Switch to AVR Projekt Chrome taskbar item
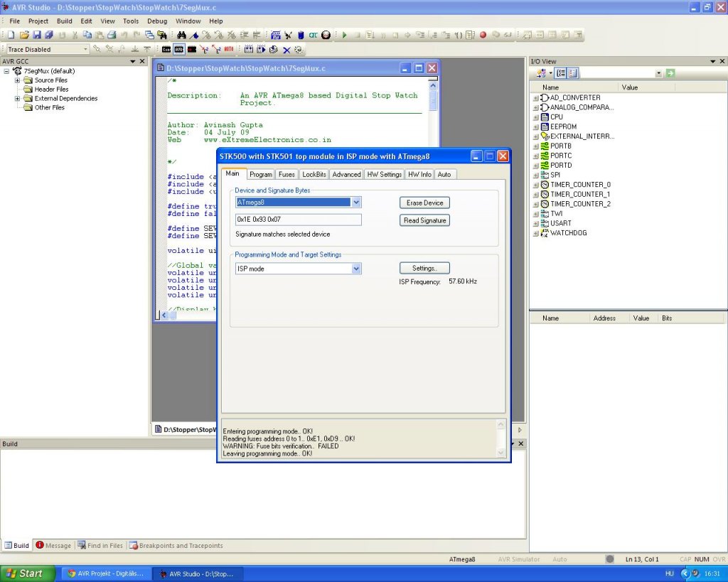This screenshot has width=728, height=582. click(105, 573)
